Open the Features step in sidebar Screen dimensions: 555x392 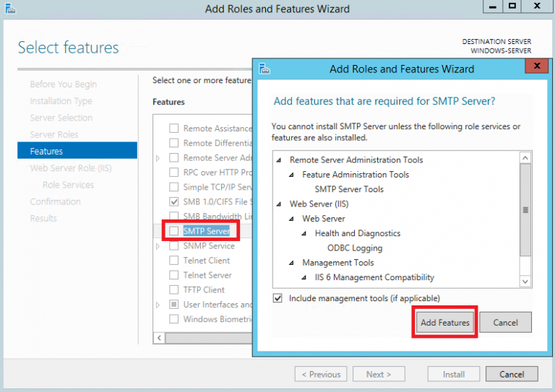[46, 152]
